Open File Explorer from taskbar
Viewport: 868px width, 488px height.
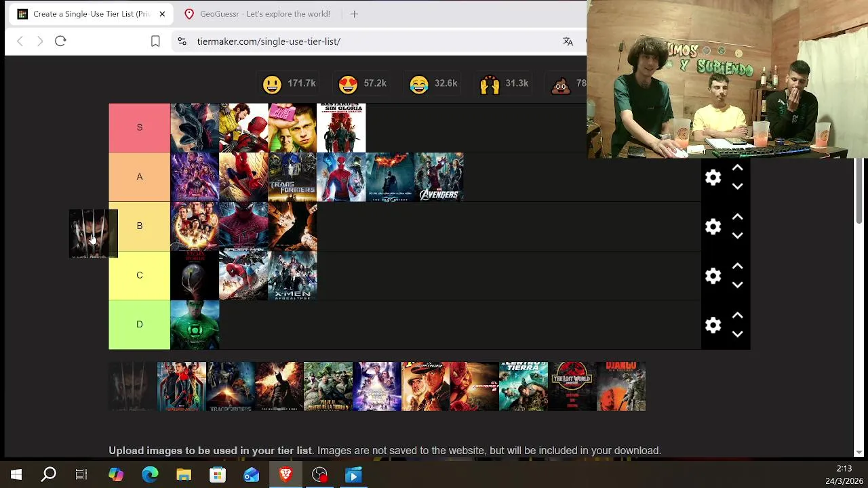pos(184,475)
